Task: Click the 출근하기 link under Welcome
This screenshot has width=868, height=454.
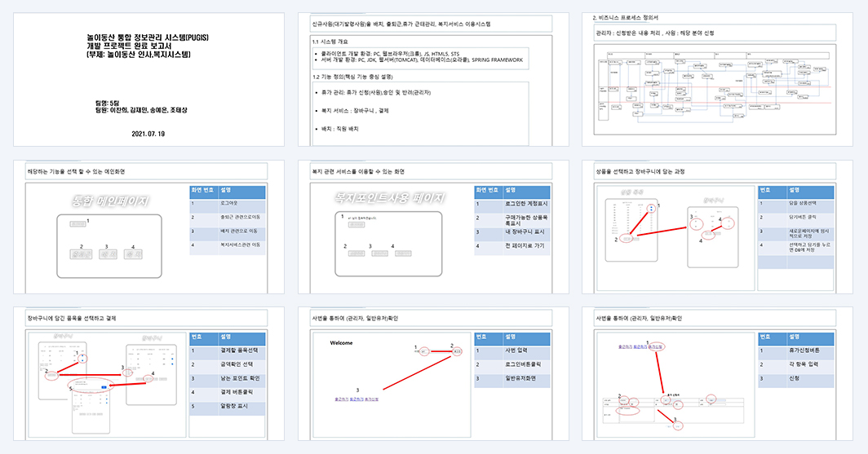Action: [342, 399]
